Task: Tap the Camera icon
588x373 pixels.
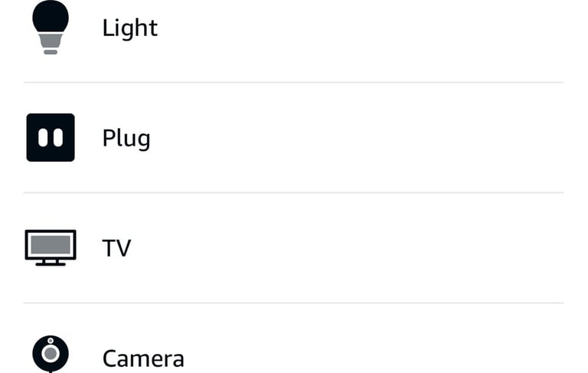Action: point(51,354)
